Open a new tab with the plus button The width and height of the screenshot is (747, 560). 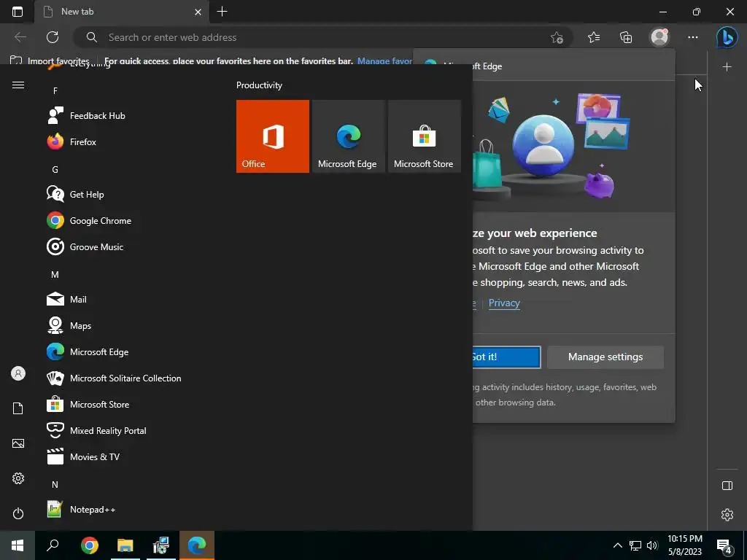click(x=222, y=12)
